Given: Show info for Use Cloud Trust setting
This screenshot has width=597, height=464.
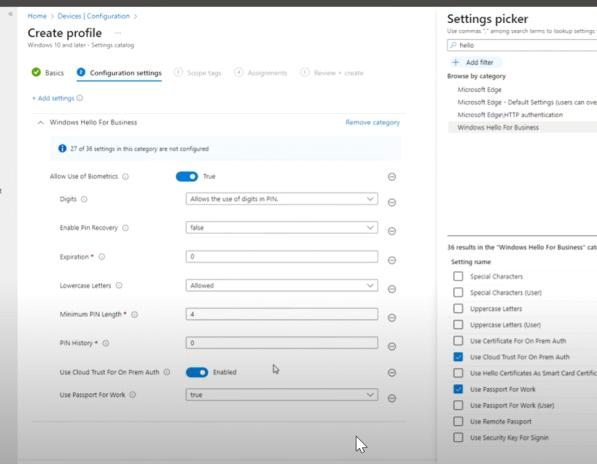Looking at the screenshot, I should tap(167, 372).
